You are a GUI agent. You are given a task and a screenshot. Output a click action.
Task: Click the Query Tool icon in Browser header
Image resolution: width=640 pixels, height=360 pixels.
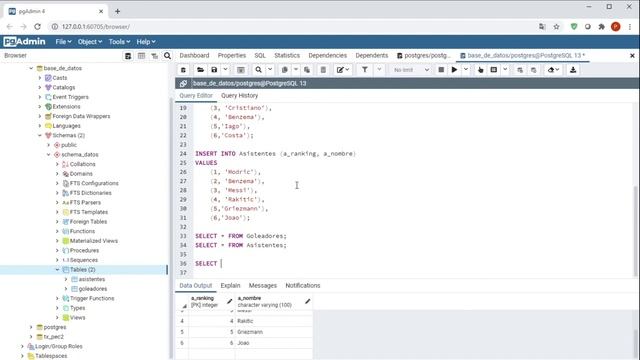pos(128,56)
